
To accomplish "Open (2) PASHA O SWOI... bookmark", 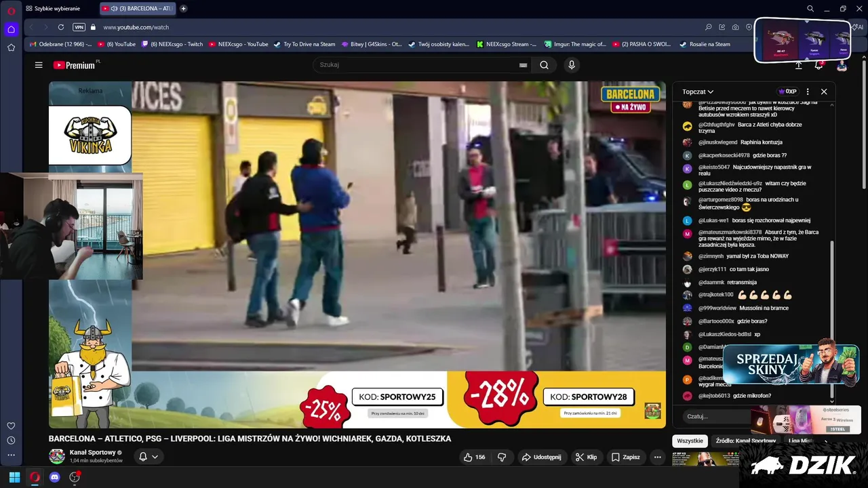I will point(642,44).
